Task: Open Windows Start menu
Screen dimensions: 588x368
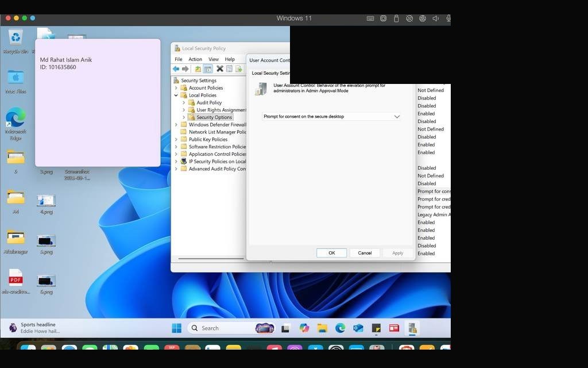Action: [x=177, y=328]
